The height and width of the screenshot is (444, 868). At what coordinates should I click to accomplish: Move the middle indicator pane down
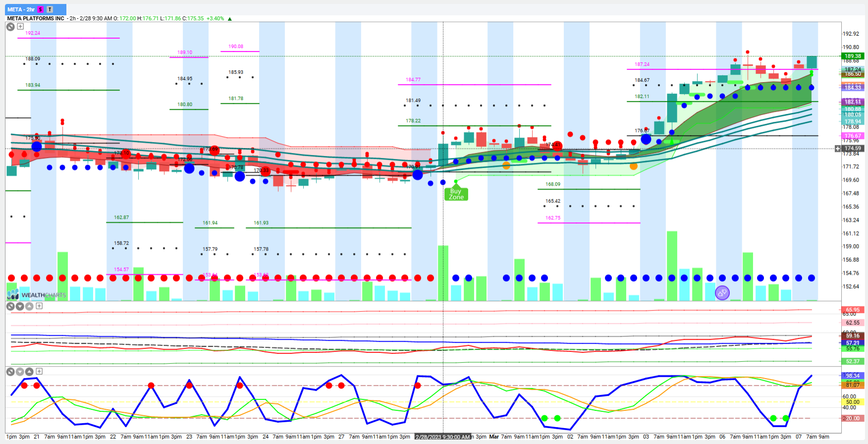tap(20, 306)
